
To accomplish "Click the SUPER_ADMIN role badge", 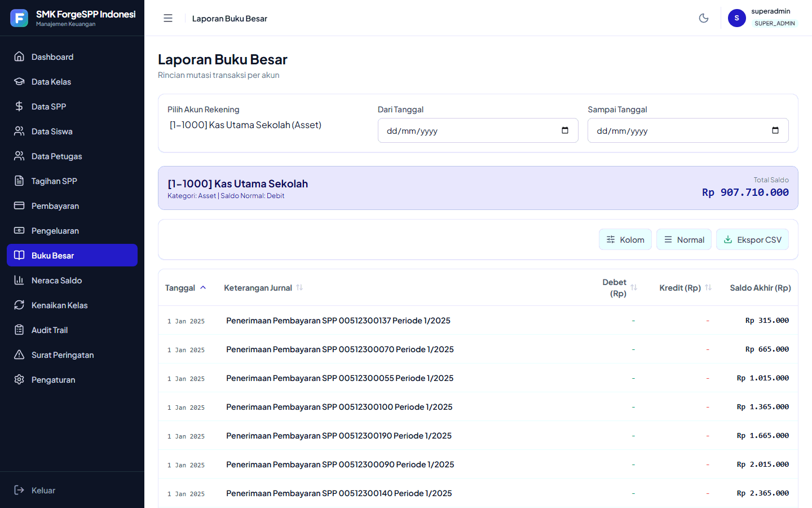I will click(775, 23).
